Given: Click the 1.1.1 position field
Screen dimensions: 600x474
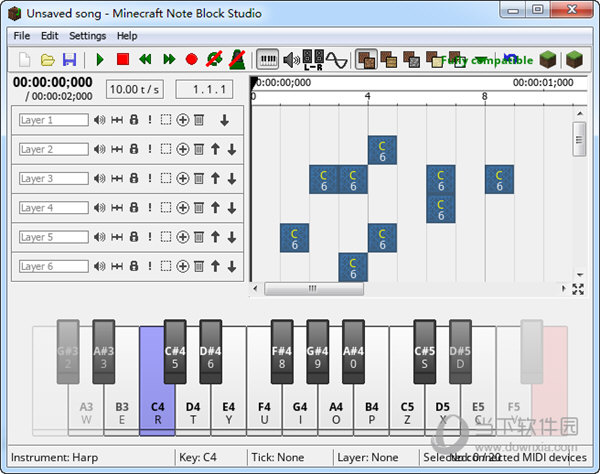Looking at the screenshot, I should tap(204, 90).
